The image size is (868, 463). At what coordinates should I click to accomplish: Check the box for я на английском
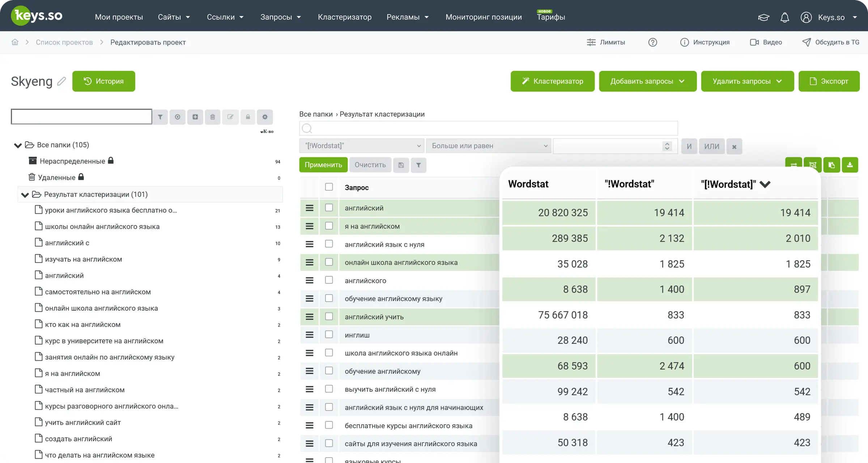click(329, 226)
